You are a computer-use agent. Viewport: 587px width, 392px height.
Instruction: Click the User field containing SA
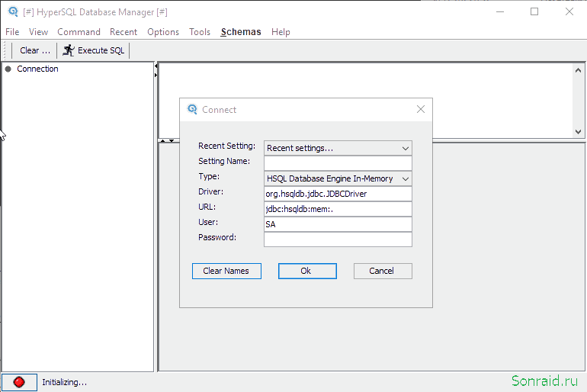tap(338, 224)
